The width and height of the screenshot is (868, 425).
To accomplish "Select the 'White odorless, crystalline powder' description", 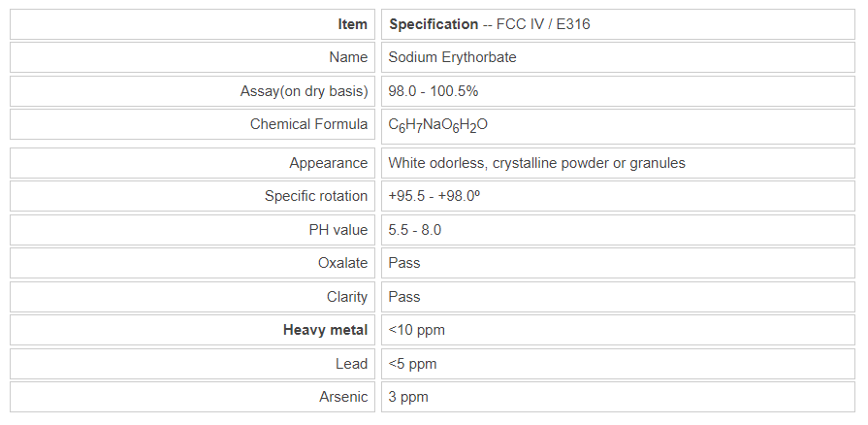I will point(536,163).
